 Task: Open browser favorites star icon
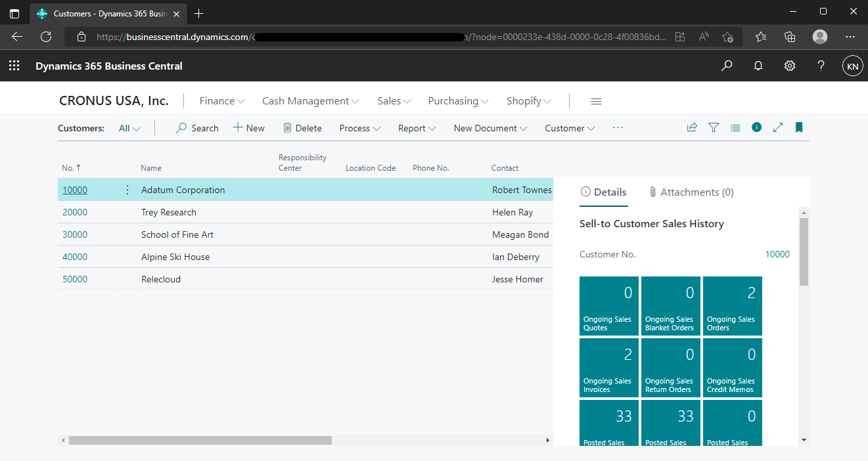click(761, 37)
